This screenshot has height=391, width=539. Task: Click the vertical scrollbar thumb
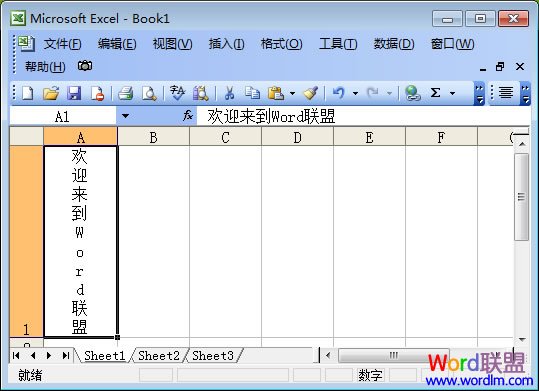tap(521, 197)
